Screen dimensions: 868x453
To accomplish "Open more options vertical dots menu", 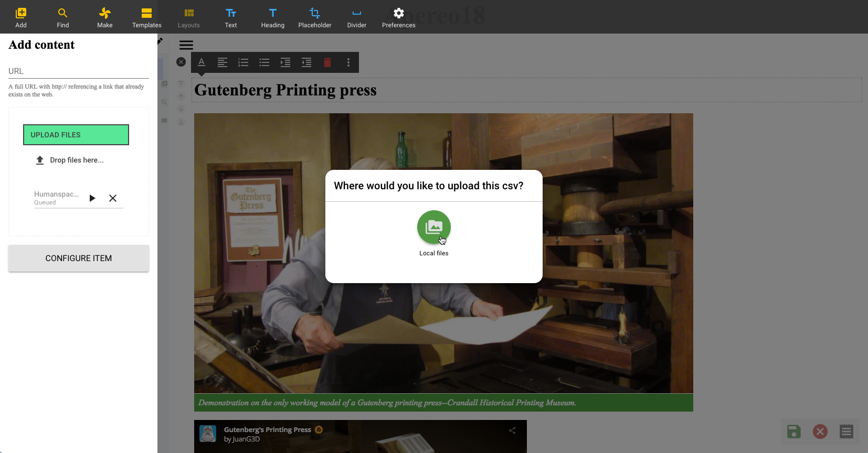I will coord(348,62).
